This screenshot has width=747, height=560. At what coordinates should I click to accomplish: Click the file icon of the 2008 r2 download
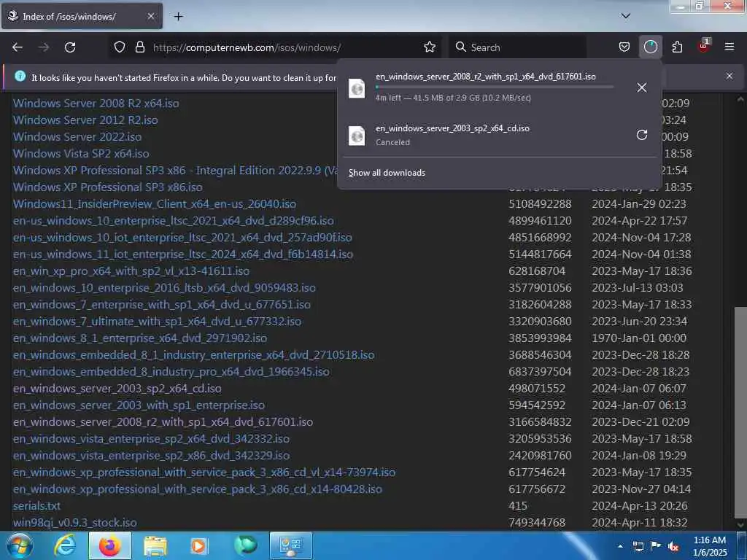click(x=357, y=88)
